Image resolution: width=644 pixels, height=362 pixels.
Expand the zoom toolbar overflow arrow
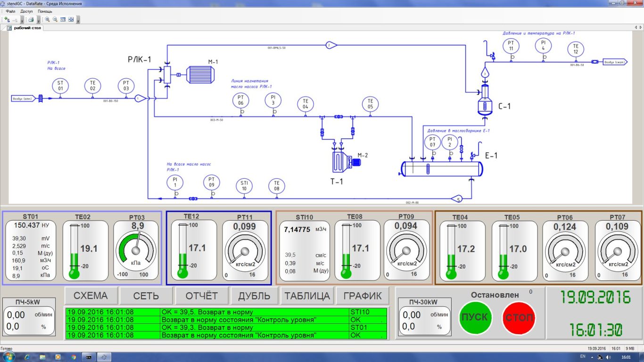78,20
